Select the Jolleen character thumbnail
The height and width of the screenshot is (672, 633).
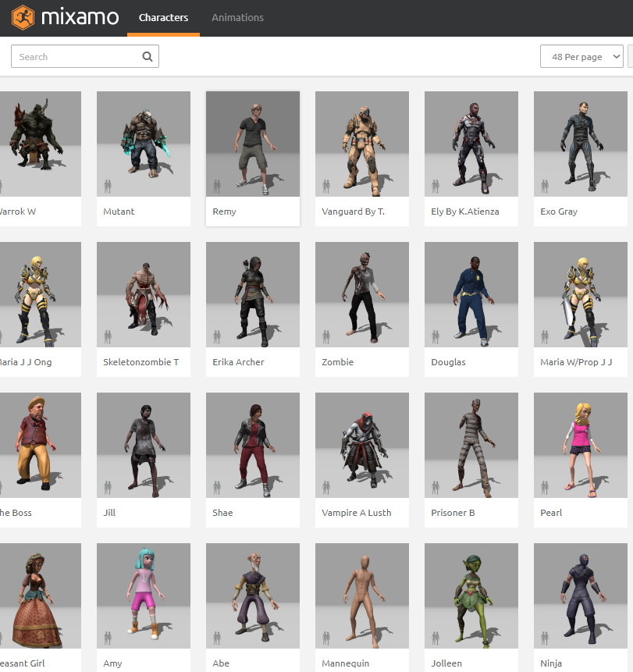(x=471, y=596)
